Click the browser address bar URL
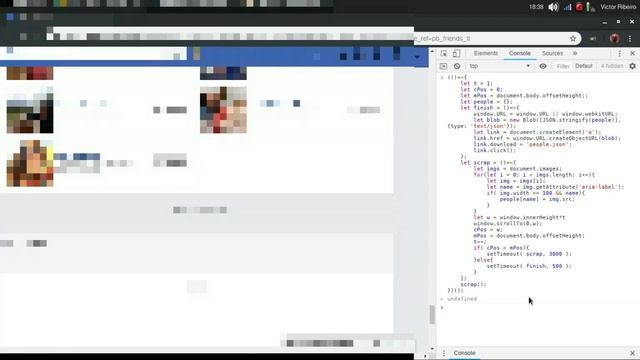 442,38
